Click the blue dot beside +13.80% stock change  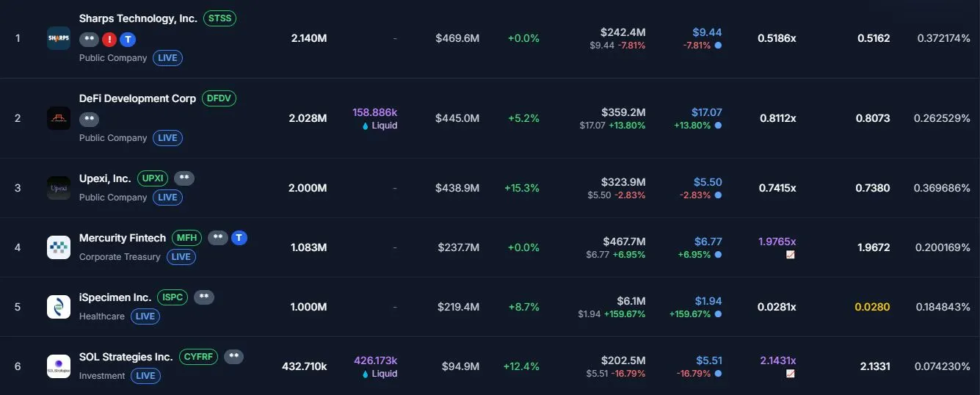tap(718, 126)
